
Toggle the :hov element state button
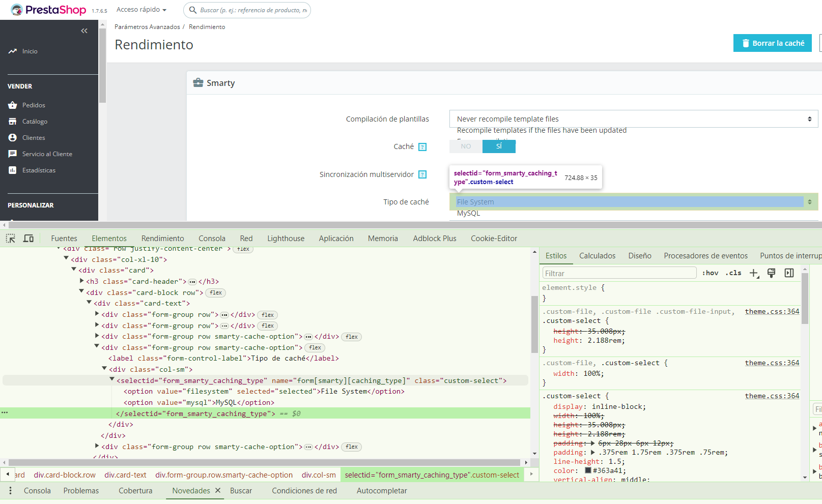710,273
